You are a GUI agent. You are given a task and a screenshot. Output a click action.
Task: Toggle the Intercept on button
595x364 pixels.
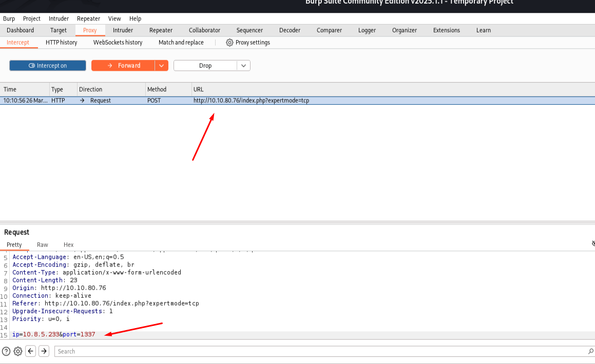click(x=48, y=66)
